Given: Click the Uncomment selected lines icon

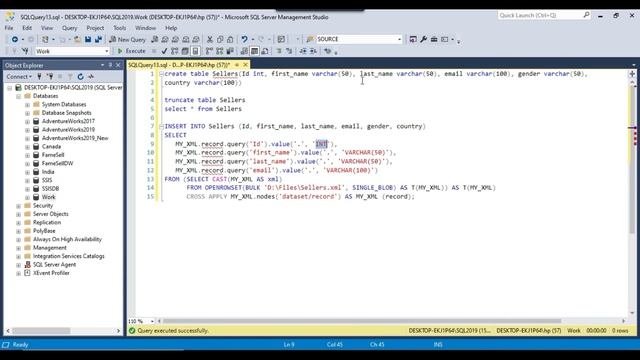Looking at the screenshot, I should (289, 51).
